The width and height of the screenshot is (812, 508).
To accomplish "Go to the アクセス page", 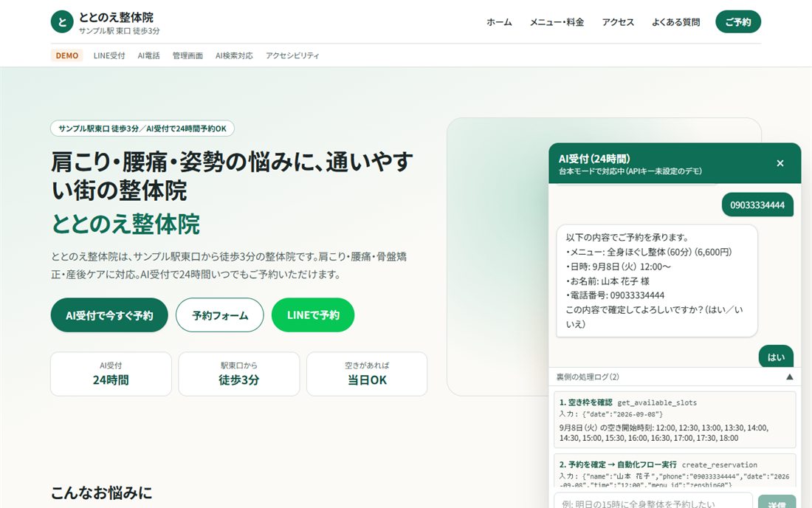I will click(x=618, y=21).
